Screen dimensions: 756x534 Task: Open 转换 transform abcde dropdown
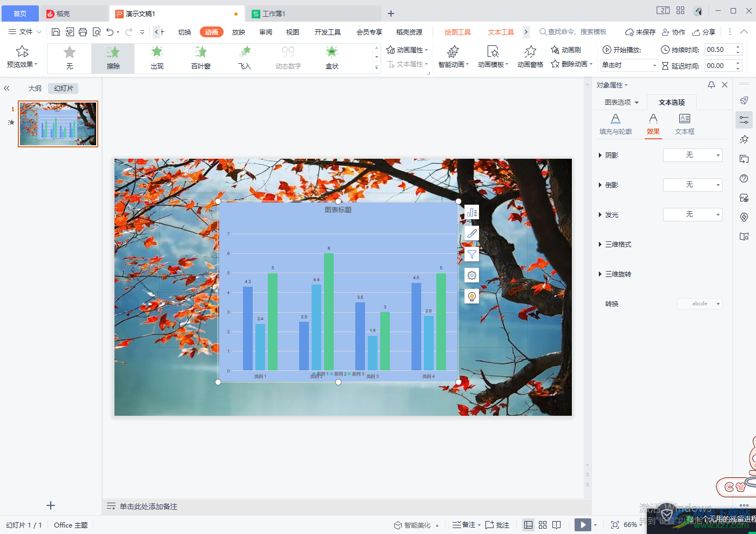point(700,303)
